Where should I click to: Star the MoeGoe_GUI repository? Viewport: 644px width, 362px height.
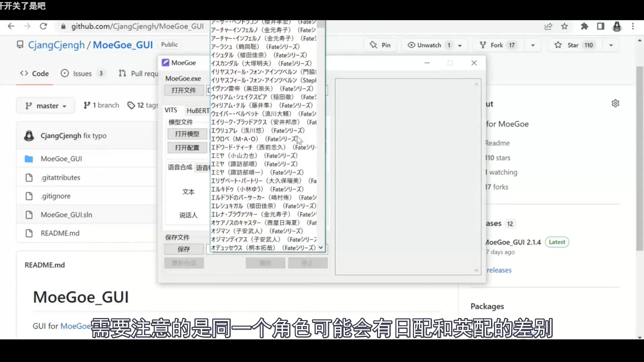(574, 45)
